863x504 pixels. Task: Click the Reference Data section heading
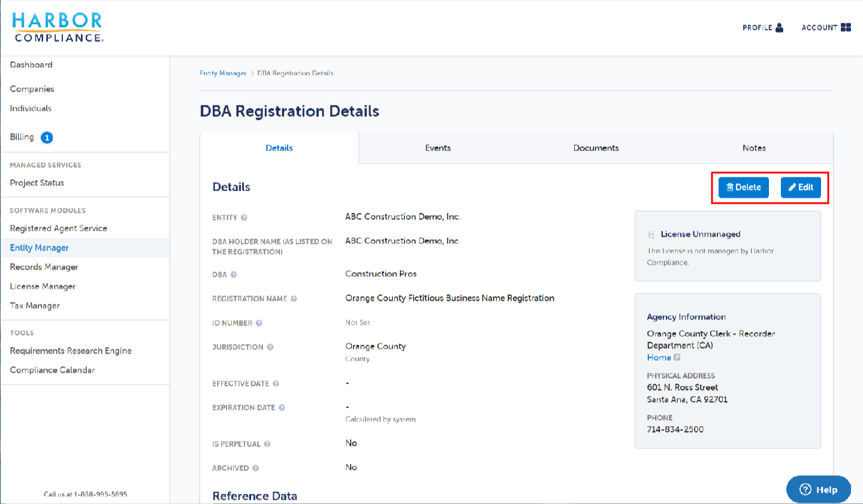[255, 496]
